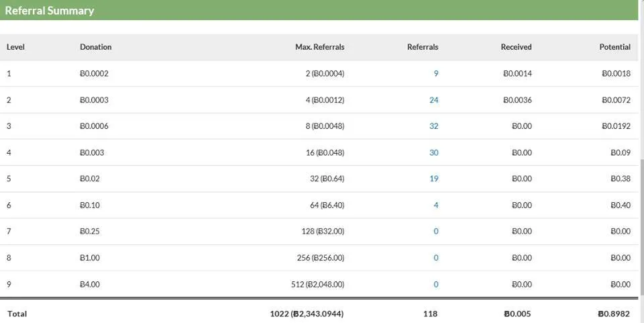Click the Ƀ0.0072 potential value
This screenshot has height=323, width=644.
[x=616, y=100]
